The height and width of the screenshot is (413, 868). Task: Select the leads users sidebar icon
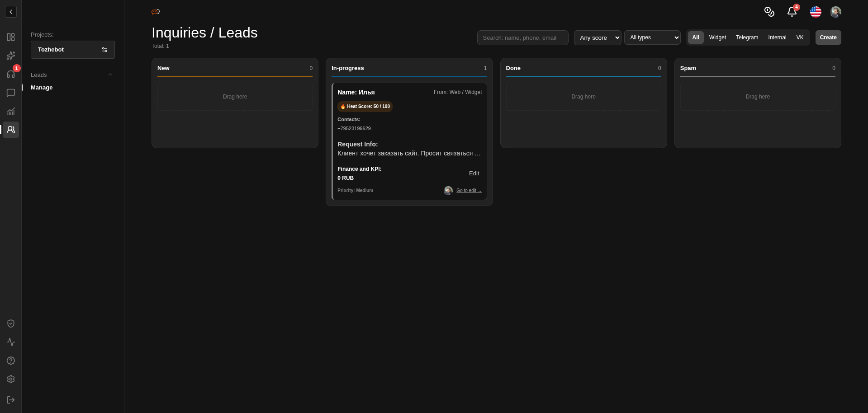click(x=11, y=130)
